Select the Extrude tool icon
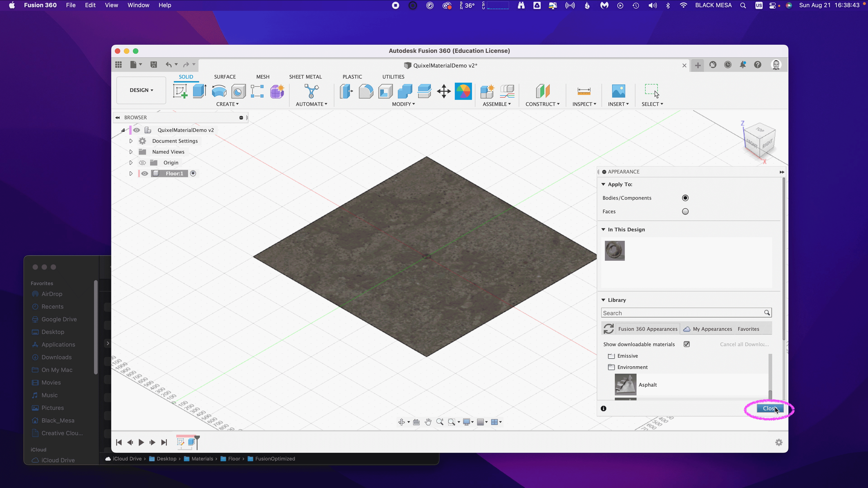 click(199, 91)
